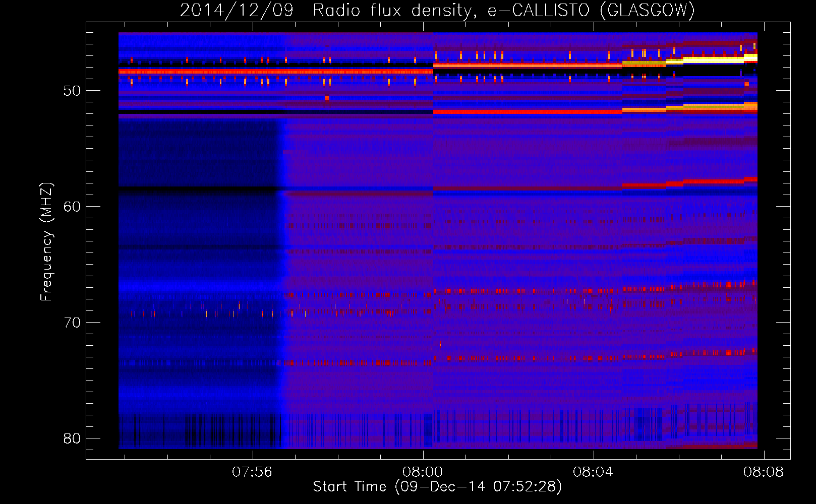Image resolution: width=816 pixels, height=504 pixels.
Task: Click the 80 frequency tick label
Action: tap(72, 438)
